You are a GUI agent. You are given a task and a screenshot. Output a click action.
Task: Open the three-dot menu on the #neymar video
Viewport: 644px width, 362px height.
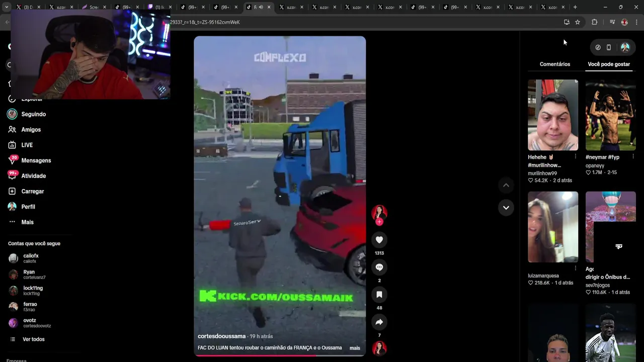coord(633,157)
